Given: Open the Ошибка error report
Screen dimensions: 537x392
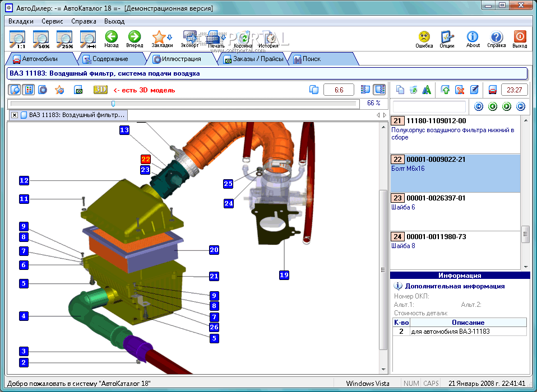Looking at the screenshot, I should tap(424, 39).
